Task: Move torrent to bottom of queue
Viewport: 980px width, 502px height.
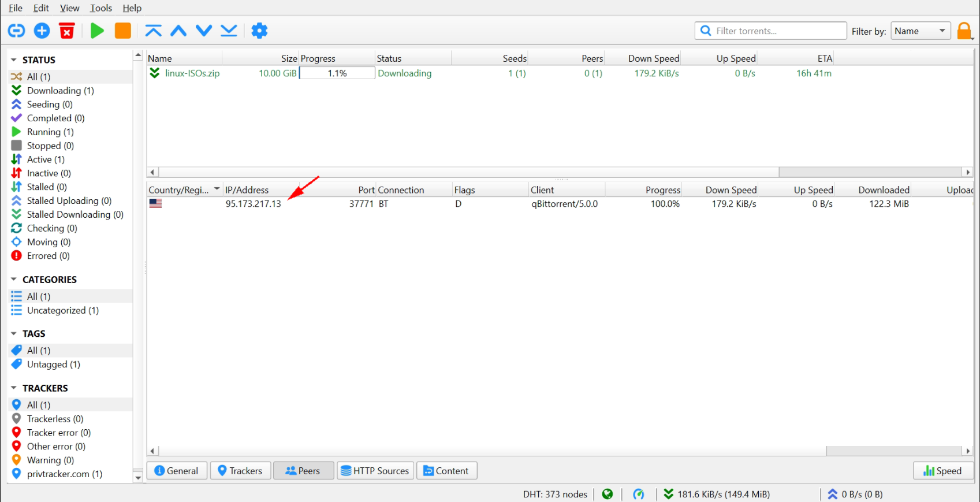Action: (x=229, y=31)
